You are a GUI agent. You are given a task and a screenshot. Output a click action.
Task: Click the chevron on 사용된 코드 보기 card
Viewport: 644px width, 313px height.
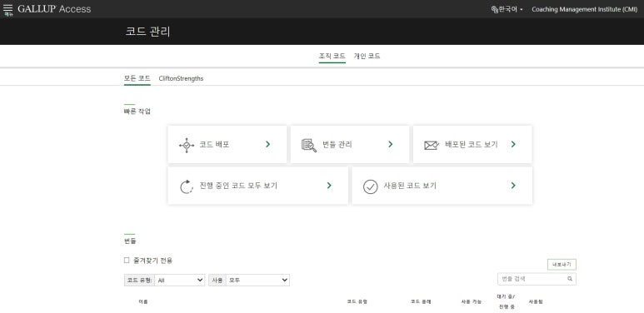(x=513, y=186)
